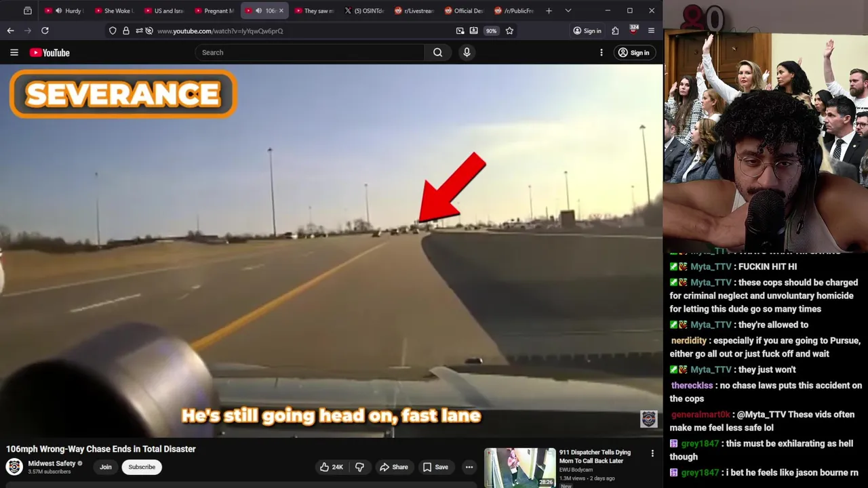Click the YouTube search magnifier button
This screenshot has height=488, width=868.
click(437, 52)
